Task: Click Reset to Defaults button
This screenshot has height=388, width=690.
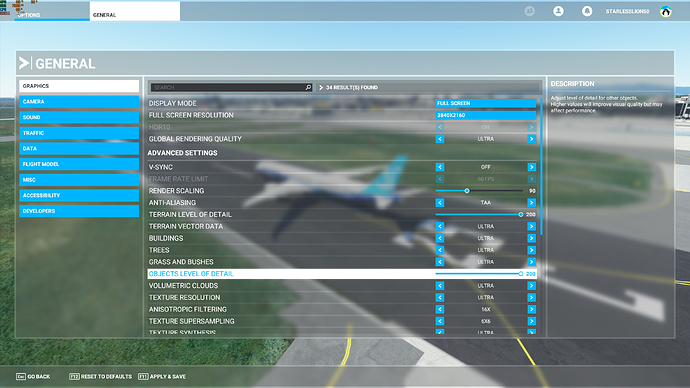Action: click(x=100, y=377)
